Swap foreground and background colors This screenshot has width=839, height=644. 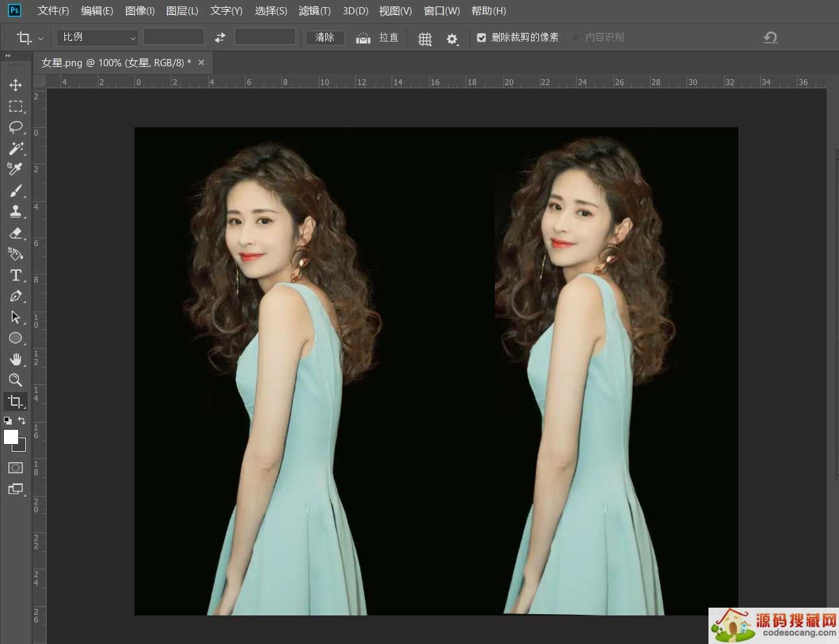pos(22,421)
